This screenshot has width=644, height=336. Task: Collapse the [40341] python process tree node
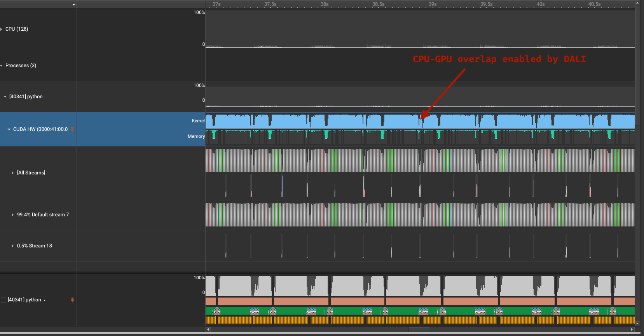coord(5,97)
